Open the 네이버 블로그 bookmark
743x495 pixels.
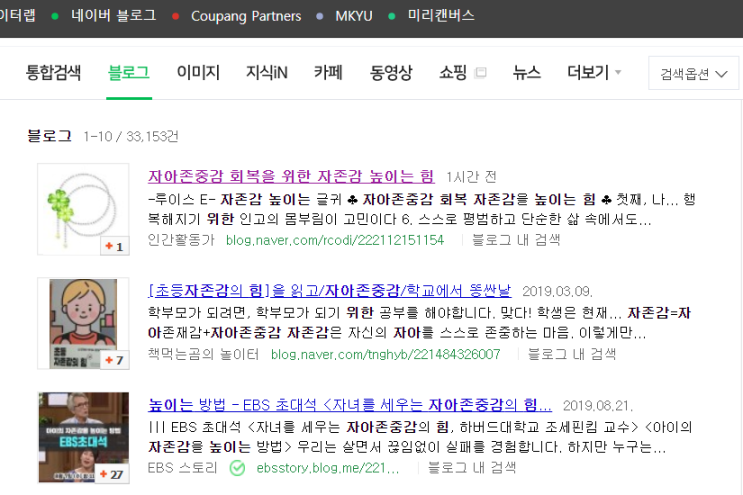point(113,16)
